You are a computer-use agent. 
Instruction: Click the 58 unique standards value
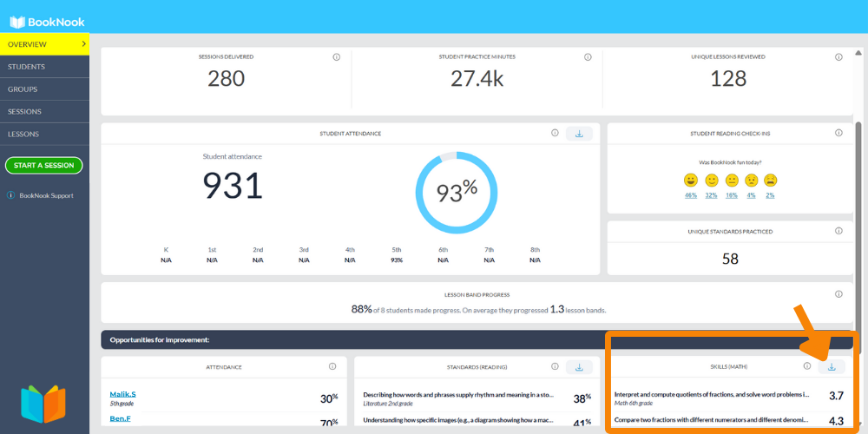click(x=730, y=259)
